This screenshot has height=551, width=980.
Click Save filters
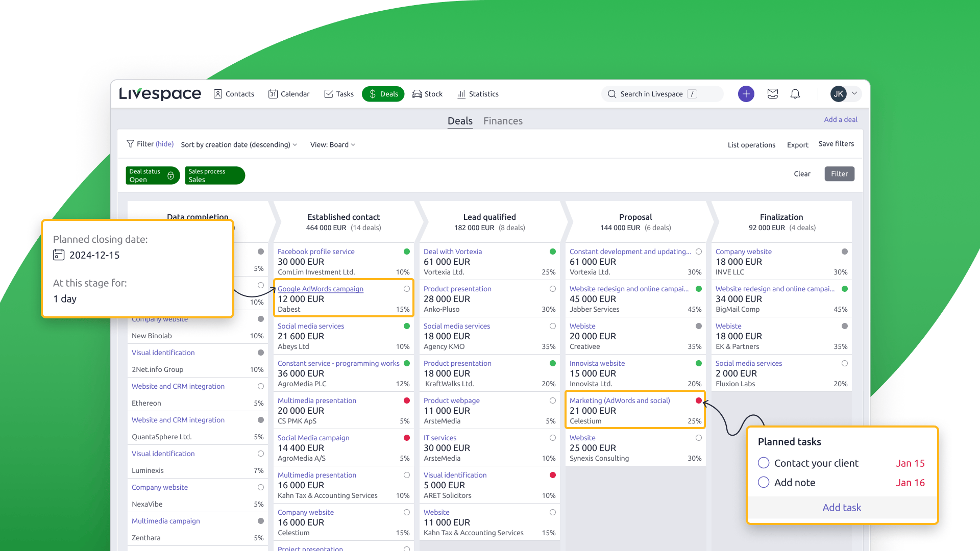click(836, 144)
